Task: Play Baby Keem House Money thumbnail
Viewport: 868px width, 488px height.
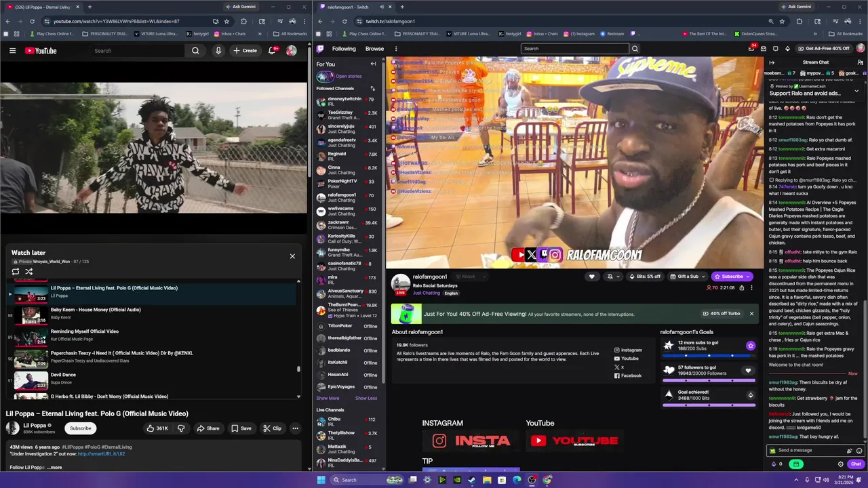Action: pos(31,314)
